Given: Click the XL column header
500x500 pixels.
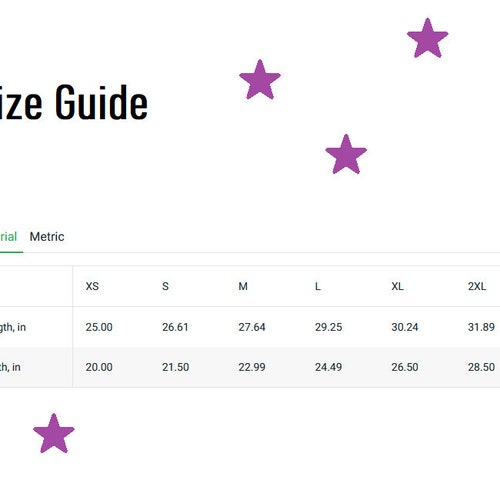Looking at the screenshot, I should click(x=397, y=286).
